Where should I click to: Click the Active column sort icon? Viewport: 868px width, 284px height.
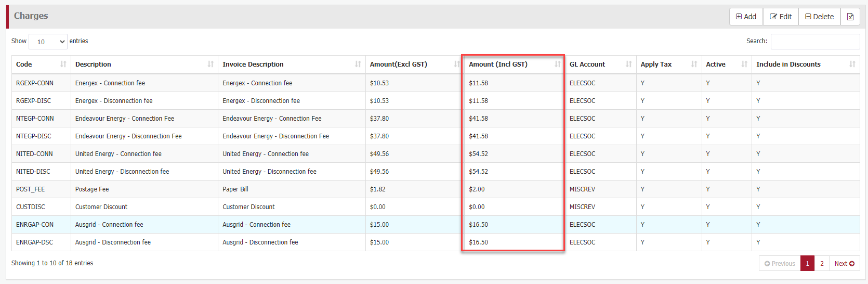click(x=744, y=64)
